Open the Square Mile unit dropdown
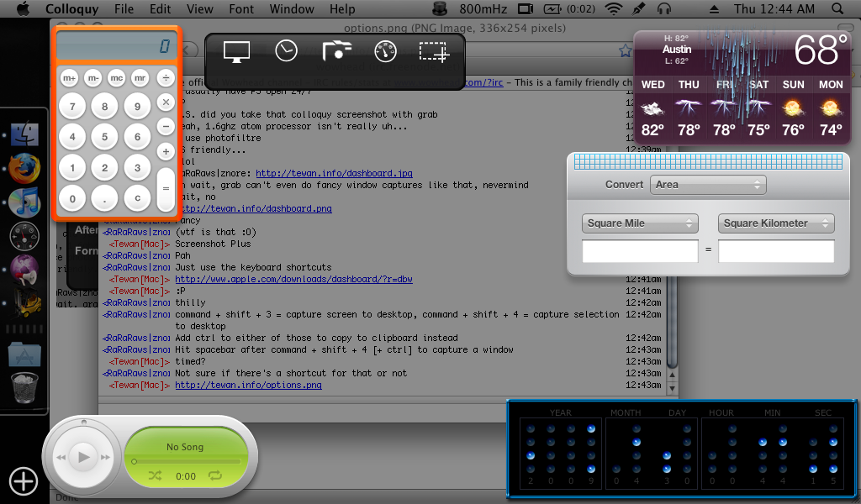Viewport: 861px width, 504px height. pos(641,223)
